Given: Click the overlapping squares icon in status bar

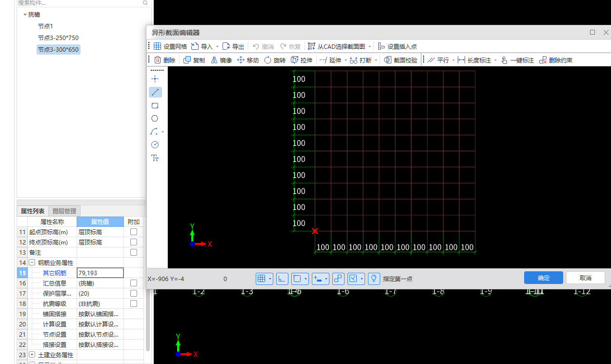Looking at the screenshot, I should coord(338,279).
